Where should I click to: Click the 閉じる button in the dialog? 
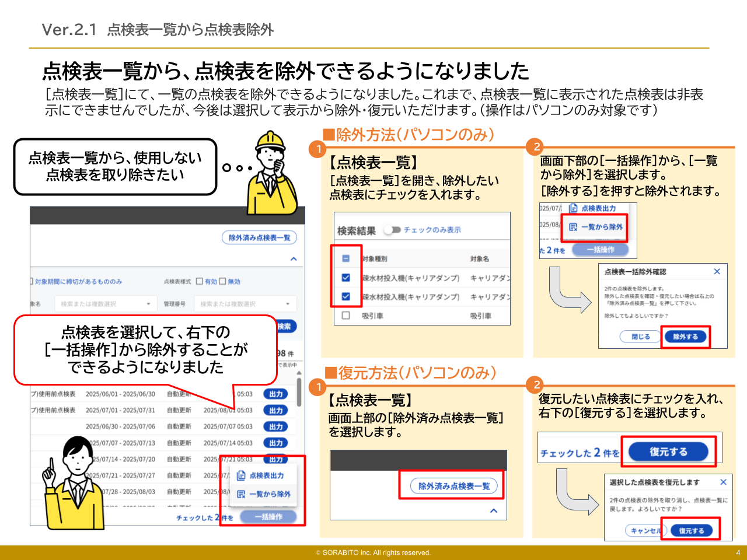tap(640, 337)
